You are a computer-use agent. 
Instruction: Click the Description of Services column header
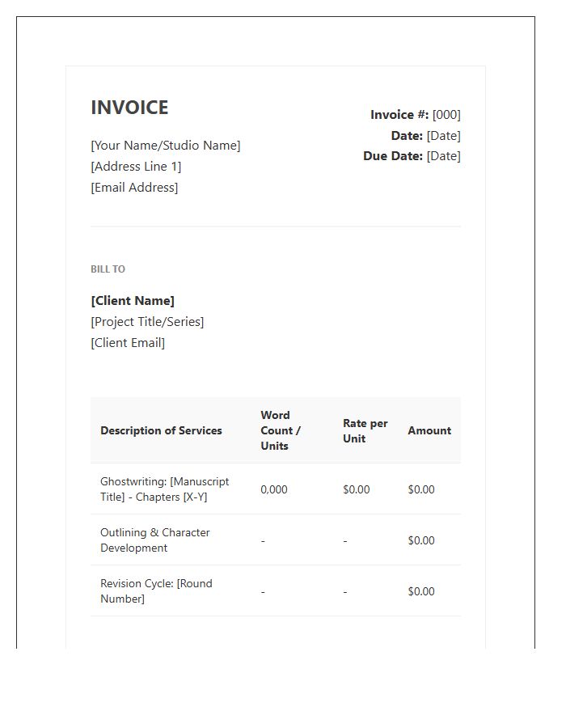pyautogui.click(x=161, y=430)
